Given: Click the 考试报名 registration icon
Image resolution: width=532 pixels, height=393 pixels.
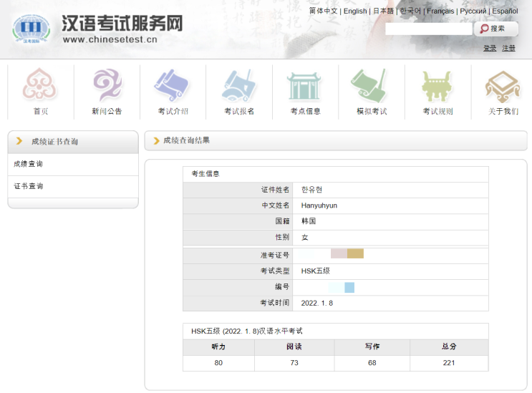Looking at the screenshot, I should (238, 85).
